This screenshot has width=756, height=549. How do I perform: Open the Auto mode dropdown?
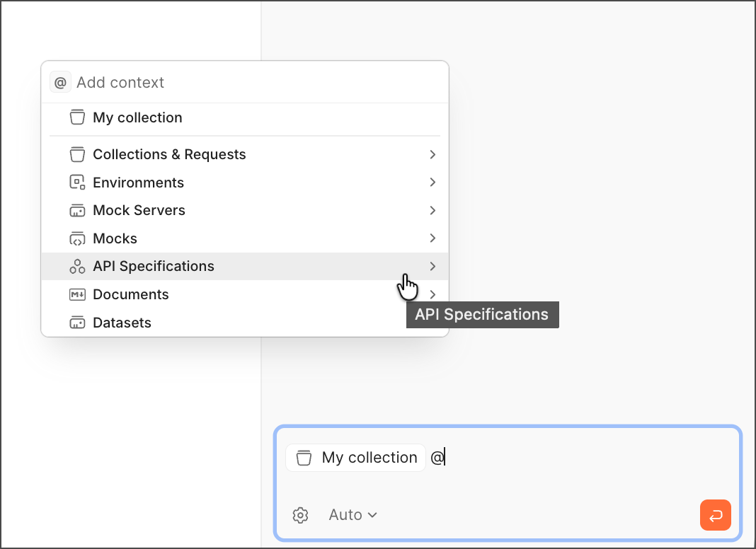pyautogui.click(x=353, y=515)
